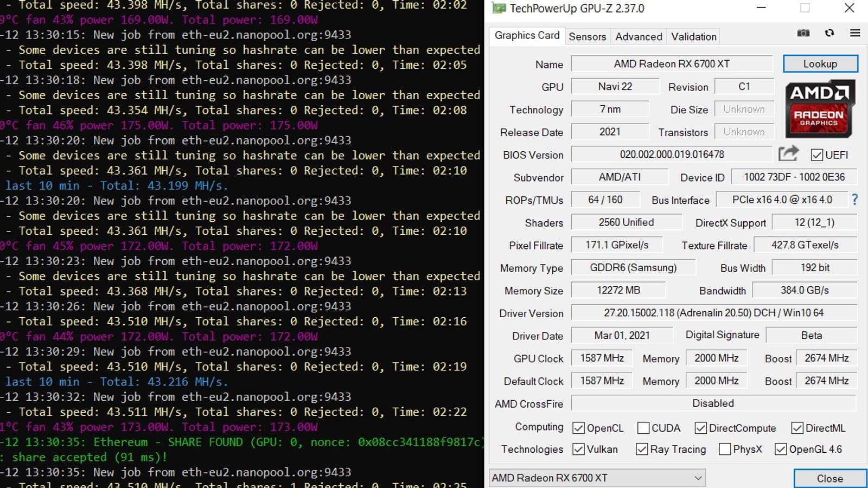Open the AMD Radeon RX 6700 XT dropdown
868x488 pixels.
pos(597,478)
